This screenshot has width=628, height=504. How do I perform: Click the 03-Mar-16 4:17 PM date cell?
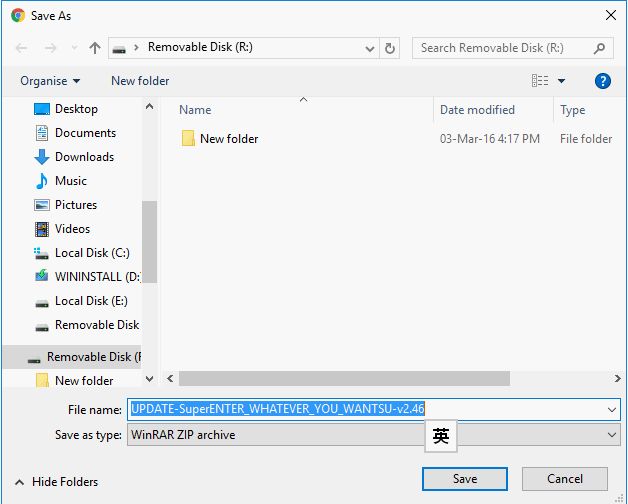(489, 139)
